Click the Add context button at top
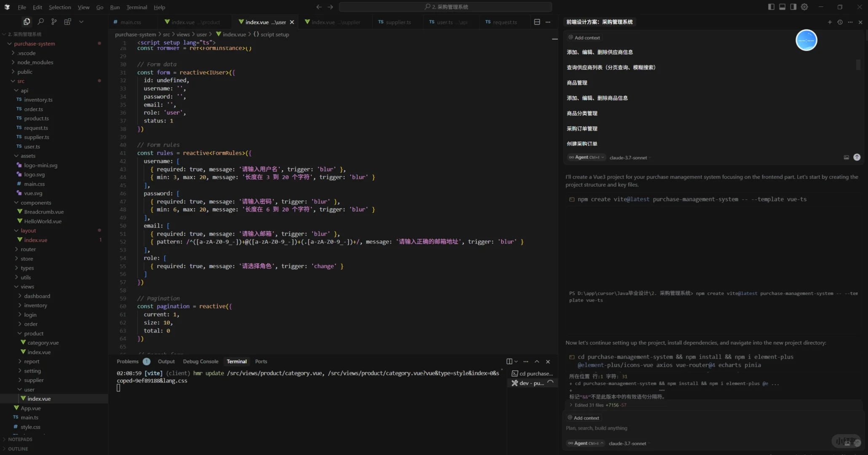 click(x=584, y=37)
